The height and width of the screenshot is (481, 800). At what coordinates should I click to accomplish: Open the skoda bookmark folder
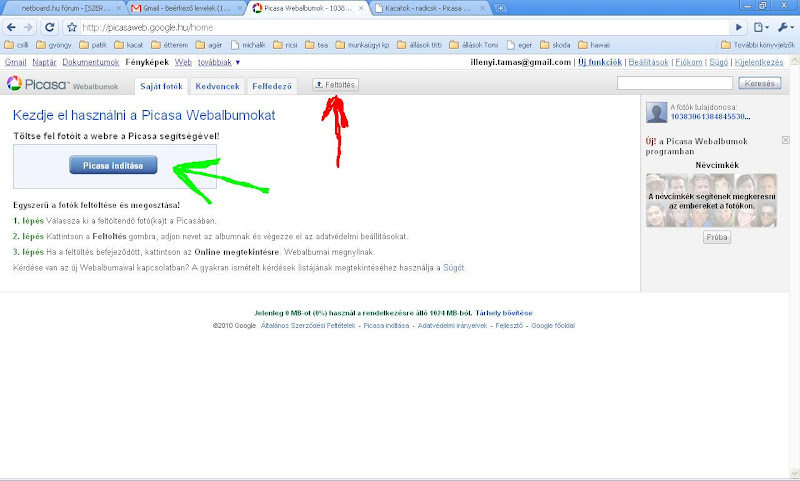tap(555, 45)
